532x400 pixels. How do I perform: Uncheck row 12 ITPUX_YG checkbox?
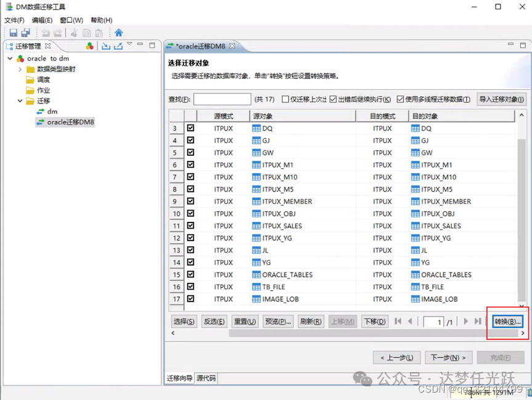191,238
